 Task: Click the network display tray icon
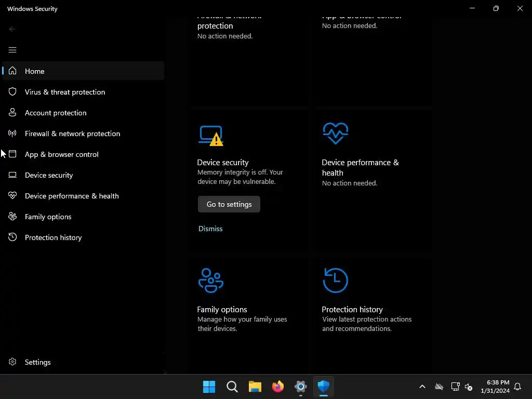pyautogui.click(x=455, y=387)
